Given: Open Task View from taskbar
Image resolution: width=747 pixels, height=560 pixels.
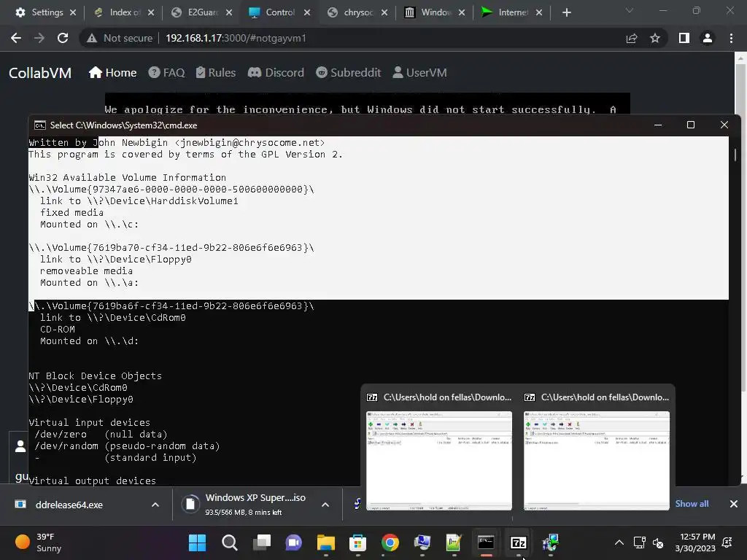Looking at the screenshot, I should [x=262, y=542].
